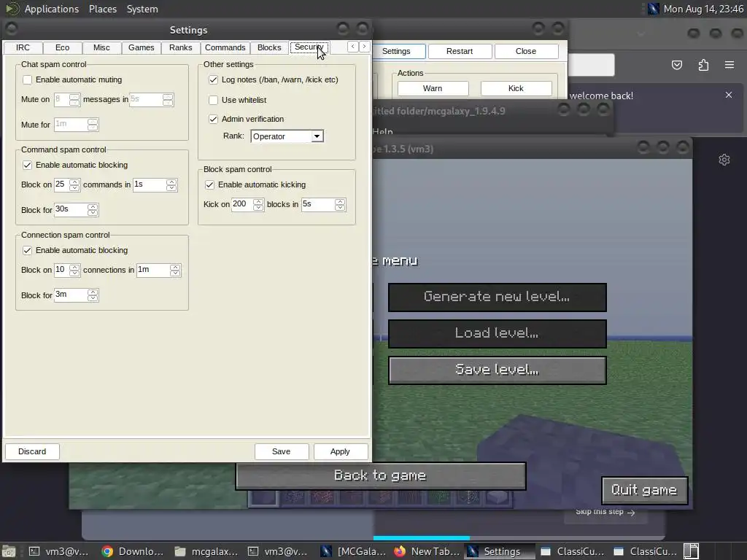Open Firefox extensions puzzle icon
The height and width of the screenshot is (560, 747).
point(703,65)
